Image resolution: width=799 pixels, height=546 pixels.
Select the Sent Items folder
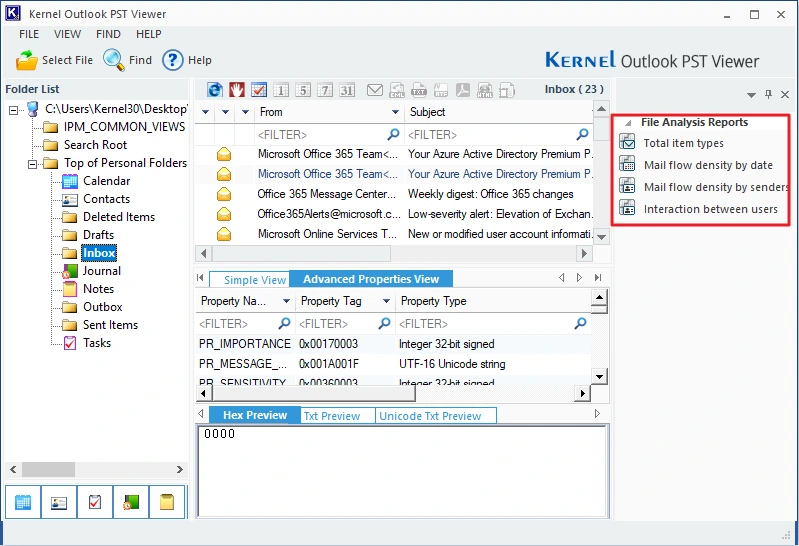(x=110, y=325)
